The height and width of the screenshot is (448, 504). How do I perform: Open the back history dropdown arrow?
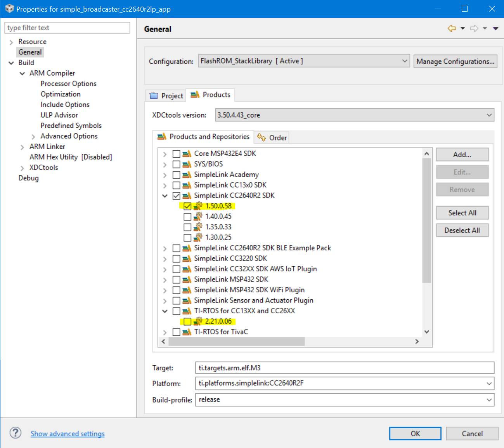tap(462, 28)
